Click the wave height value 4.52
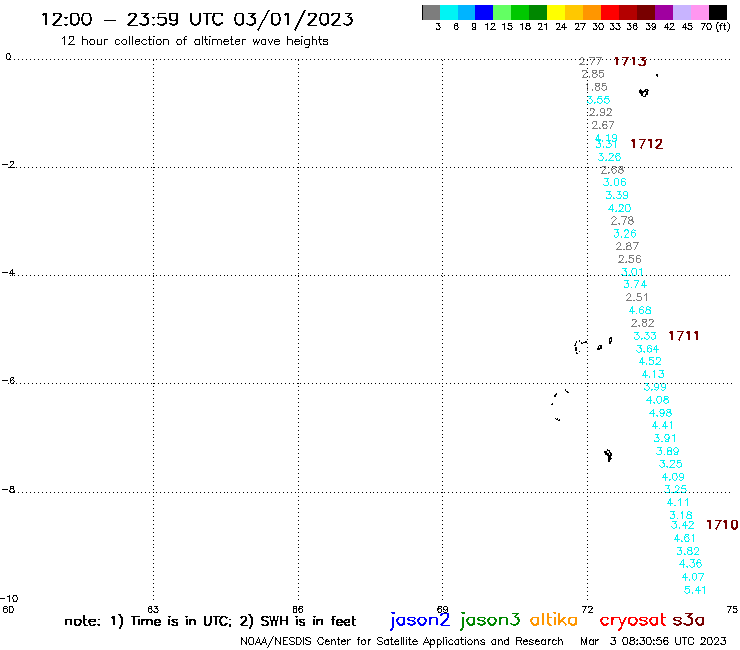Image resolution: width=740 pixels, height=650 pixels. tap(650, 361)
